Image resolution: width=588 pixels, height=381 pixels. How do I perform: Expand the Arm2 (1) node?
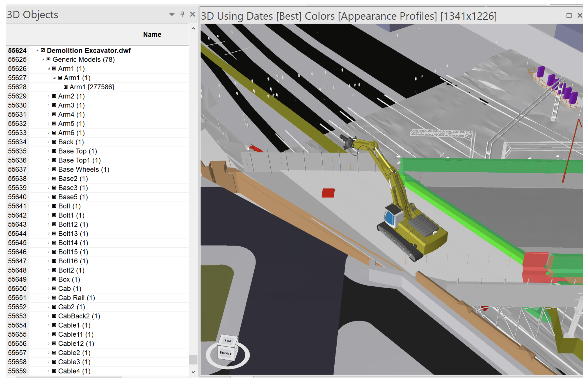pos(48,96)
